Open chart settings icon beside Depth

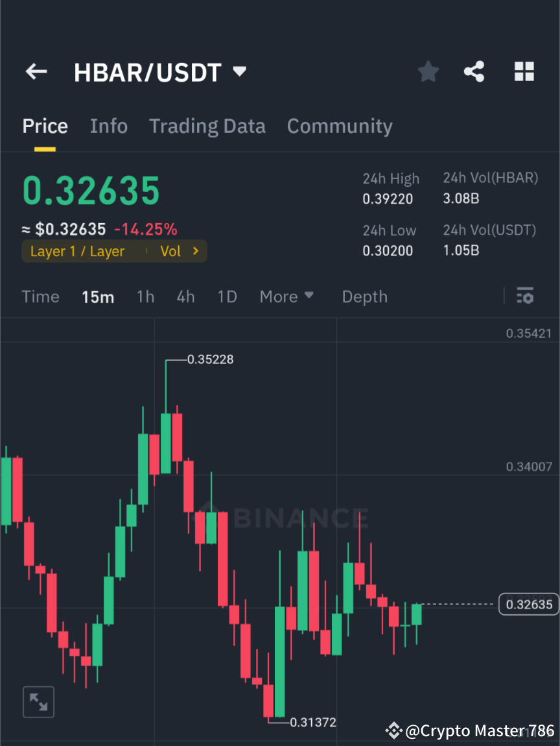click(525, 296)
